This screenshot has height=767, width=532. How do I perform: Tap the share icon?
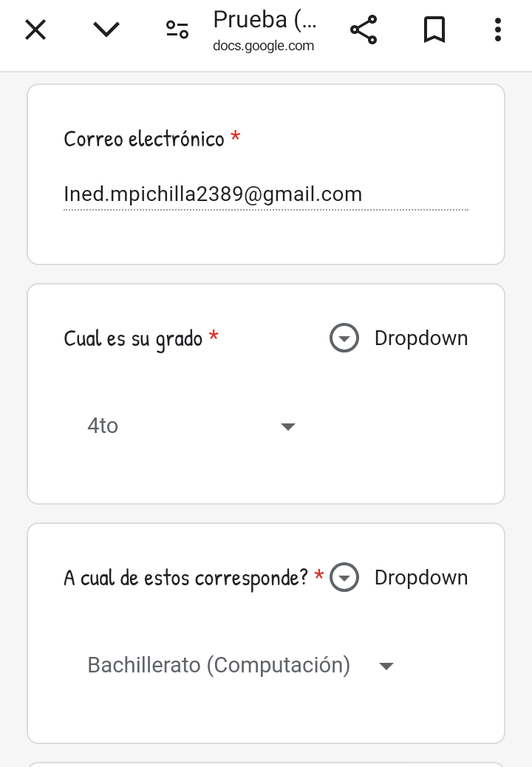point(364,30)
